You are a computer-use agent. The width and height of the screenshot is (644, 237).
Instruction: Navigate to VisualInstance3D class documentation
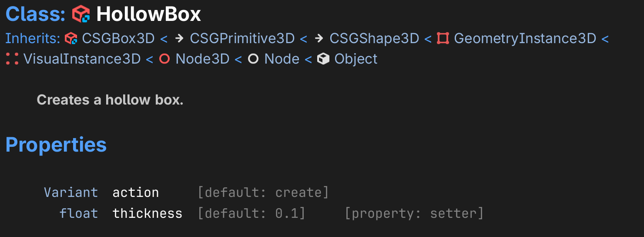82,59
